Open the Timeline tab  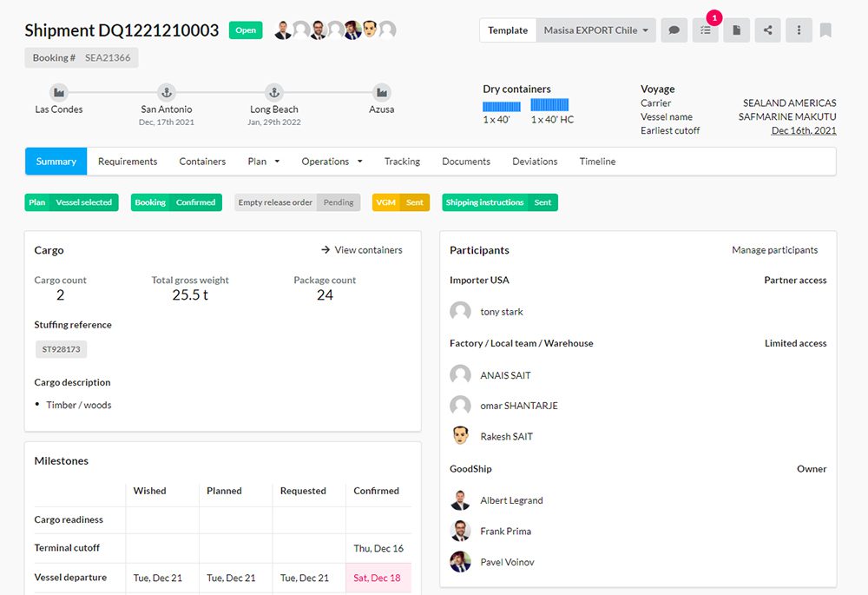[597, 162]
